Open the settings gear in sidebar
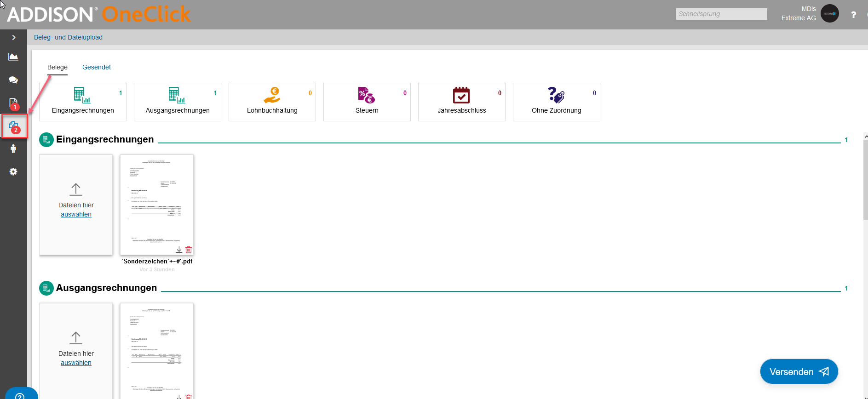Screen dimensions: 868x399 pyautogui.click(x=13, y=171)
